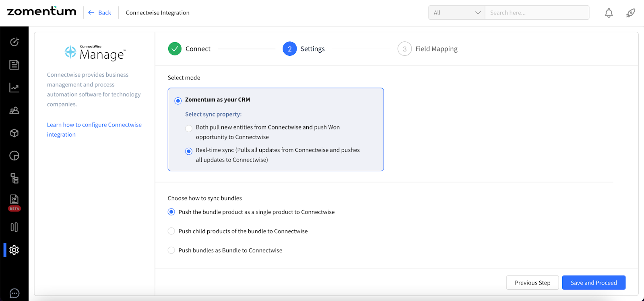
Task: Open the notifications bell
Action: [609, 13]
